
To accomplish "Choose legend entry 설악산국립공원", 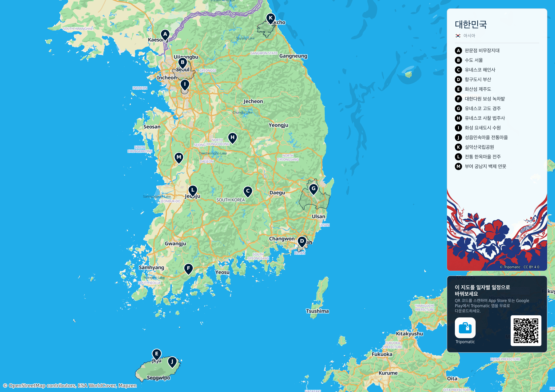I will (475, 147).
